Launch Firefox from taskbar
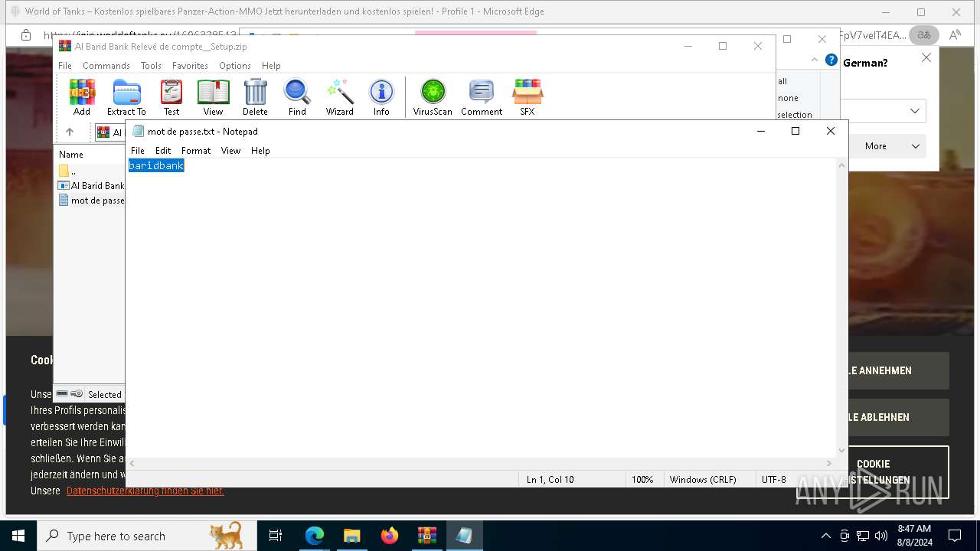This screenshot has width=980, height=551. (x=390, y=536)
